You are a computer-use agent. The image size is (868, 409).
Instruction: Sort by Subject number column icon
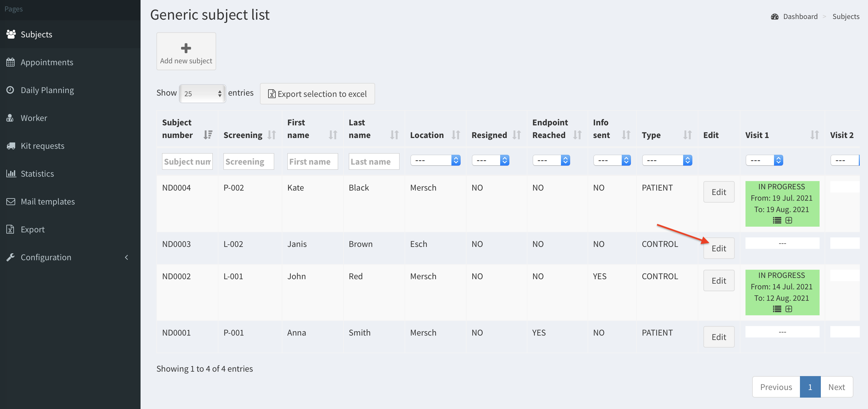pyautogui.click(x=208, y=135)
